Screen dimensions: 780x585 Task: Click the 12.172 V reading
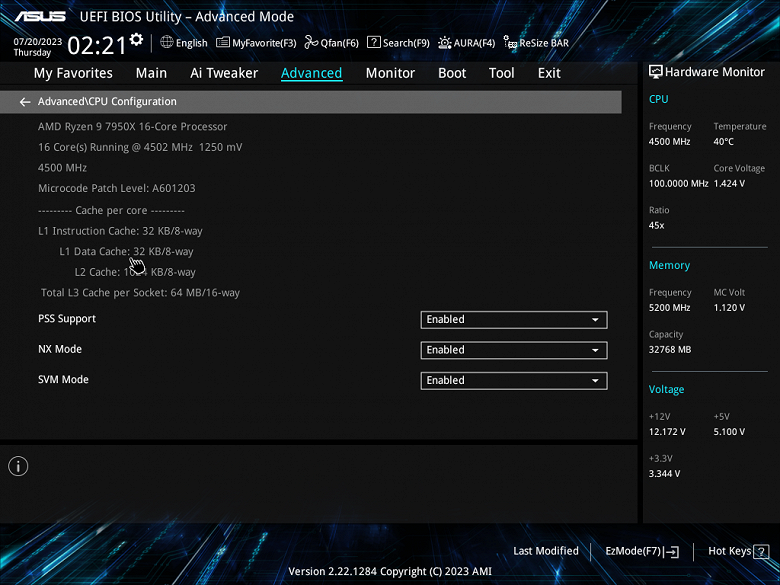(x=667, y=432)
